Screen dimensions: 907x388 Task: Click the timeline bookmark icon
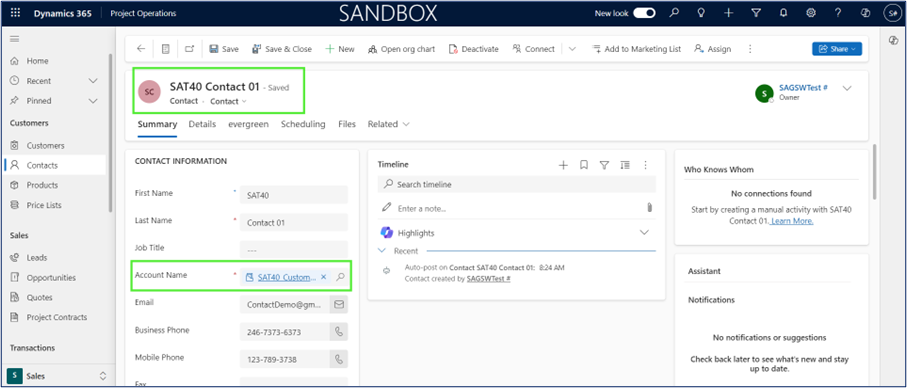584,165
